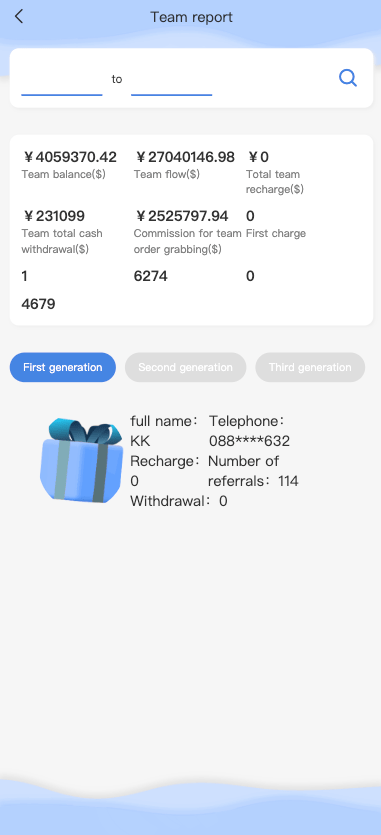Tap Team total cash withdrawal 231099
381x835 pixels.
click(53, 216)
